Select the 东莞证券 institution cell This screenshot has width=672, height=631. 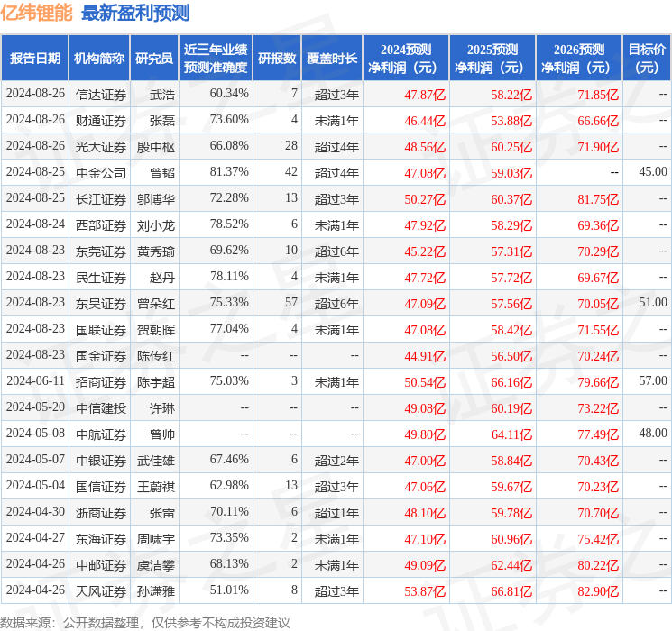pyautogui.click(x=101, y=251)
